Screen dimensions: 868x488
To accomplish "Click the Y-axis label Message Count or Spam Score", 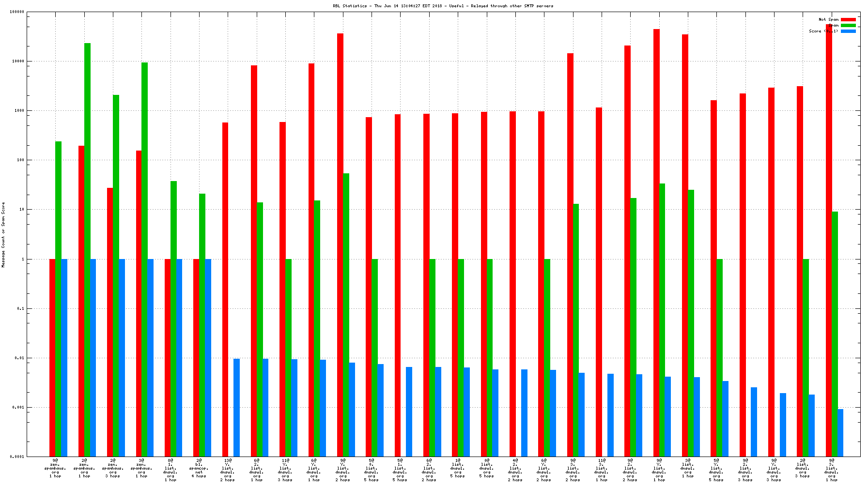I will (x=3, y=235).
